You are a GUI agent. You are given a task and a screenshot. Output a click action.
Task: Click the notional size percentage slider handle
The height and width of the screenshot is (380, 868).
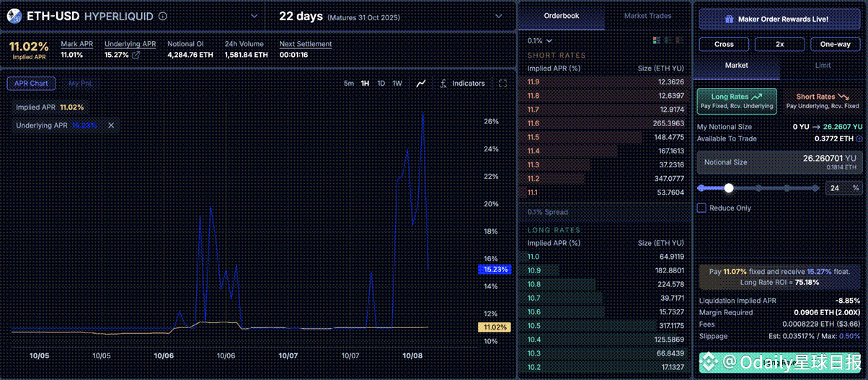pyautogui.click(x=729, y=188)
